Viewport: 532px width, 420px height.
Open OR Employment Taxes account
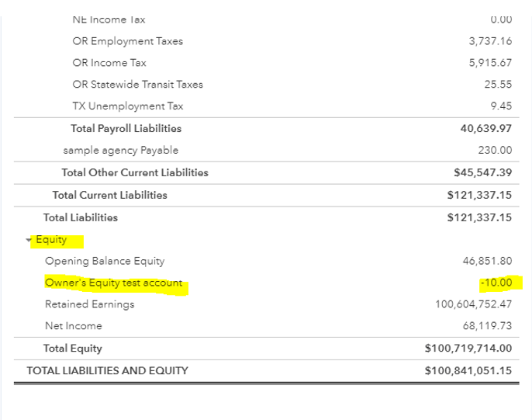click(128, 41)
